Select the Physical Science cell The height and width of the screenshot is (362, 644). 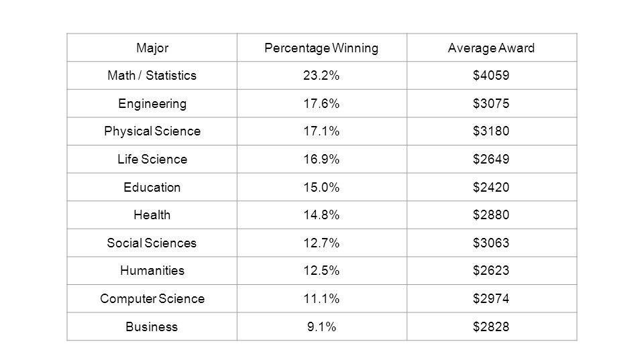[x=152, y=131]
